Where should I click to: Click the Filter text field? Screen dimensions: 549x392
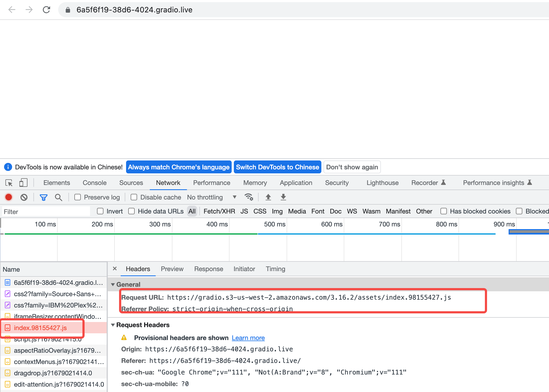(x=46, y=212)
